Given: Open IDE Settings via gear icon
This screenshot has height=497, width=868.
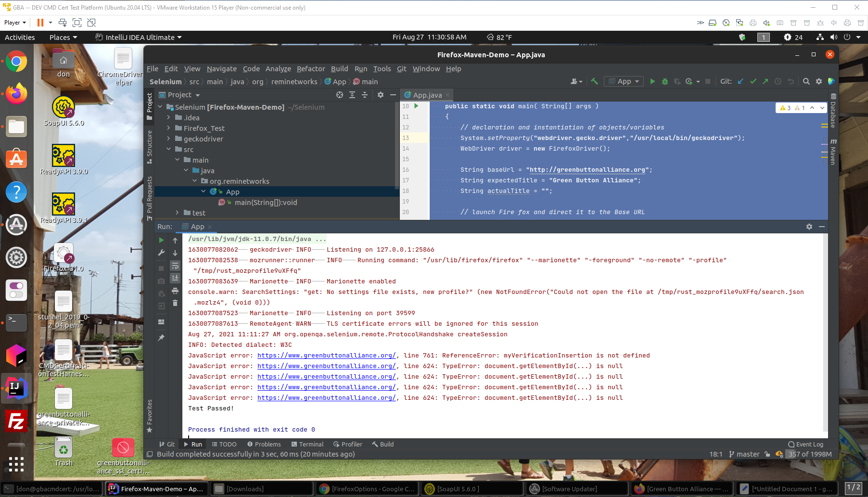Looking at the screenshot, I should [x=819, y=81].
